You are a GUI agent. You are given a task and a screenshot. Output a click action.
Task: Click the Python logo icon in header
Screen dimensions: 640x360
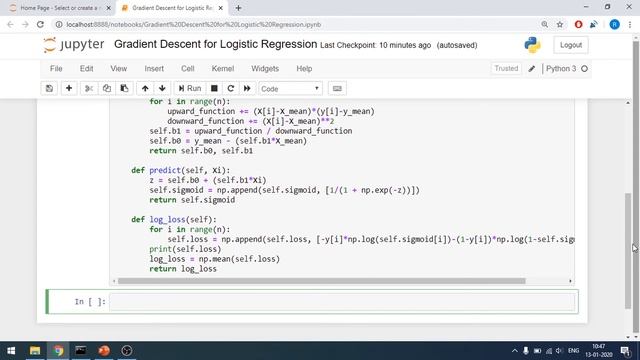(x=533, y=45)
